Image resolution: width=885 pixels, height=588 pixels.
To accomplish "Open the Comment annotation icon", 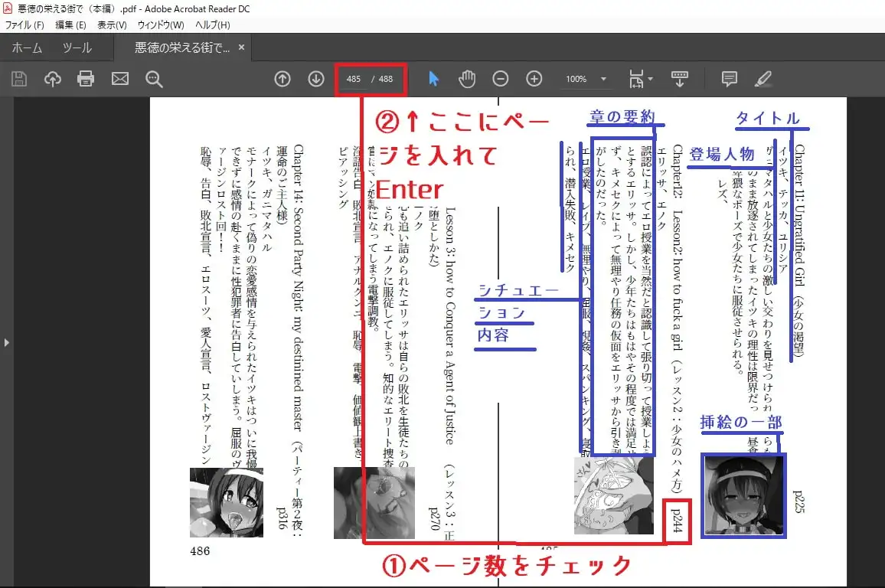I will point(728,79).
